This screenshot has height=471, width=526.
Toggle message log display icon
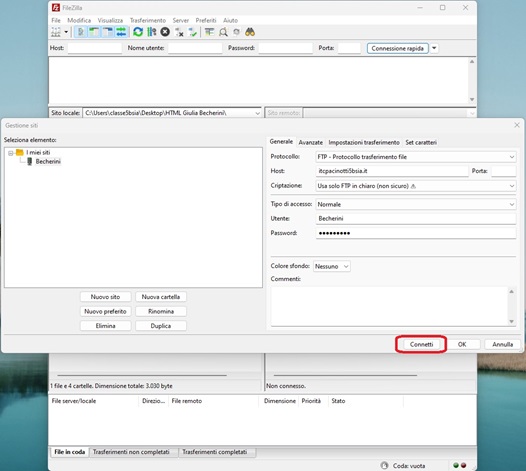tap(81, 32)
